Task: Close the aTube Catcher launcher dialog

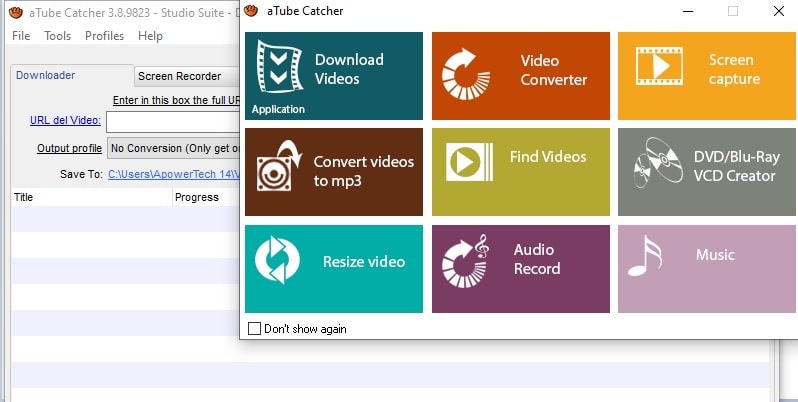Action: click(x=778, y=11)
